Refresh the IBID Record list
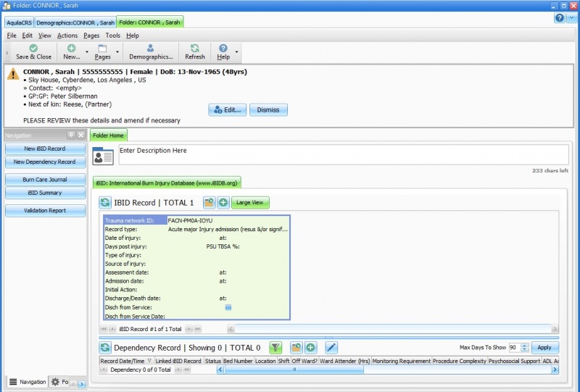The height and width of the screenshot is (392, 580). tap(105, 203)
